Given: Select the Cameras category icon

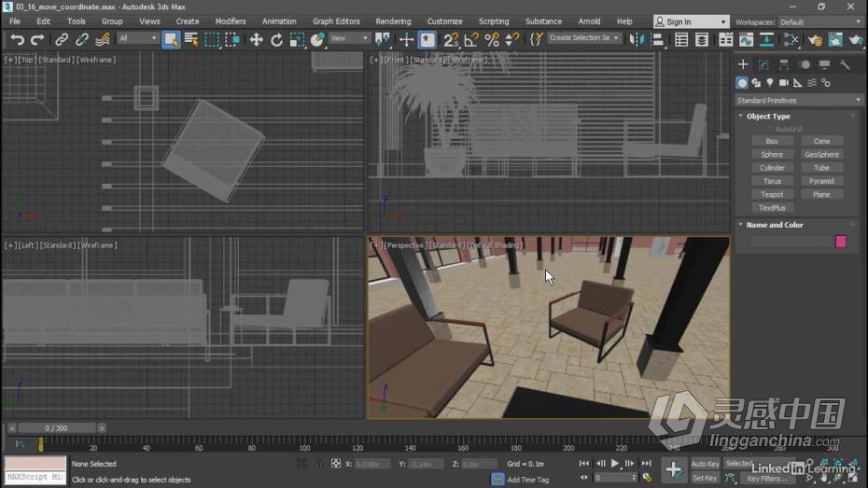Looking at the screenshot, I should coord(784,82).
